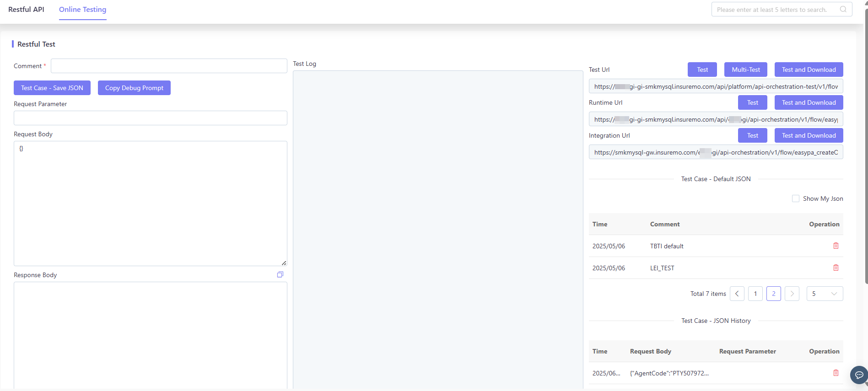Click Test and Download for Integration Url
This screenshot has width=868, height=391.
809,135
